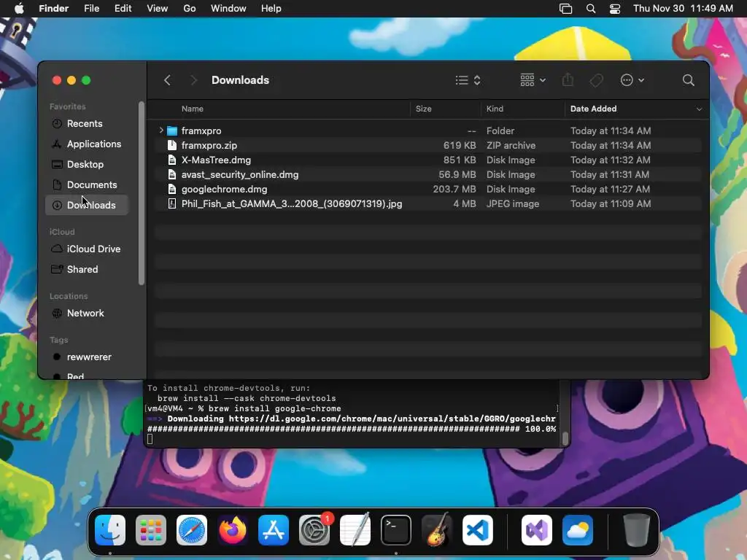Open TextEdit from the Dock

coord(355,530)
